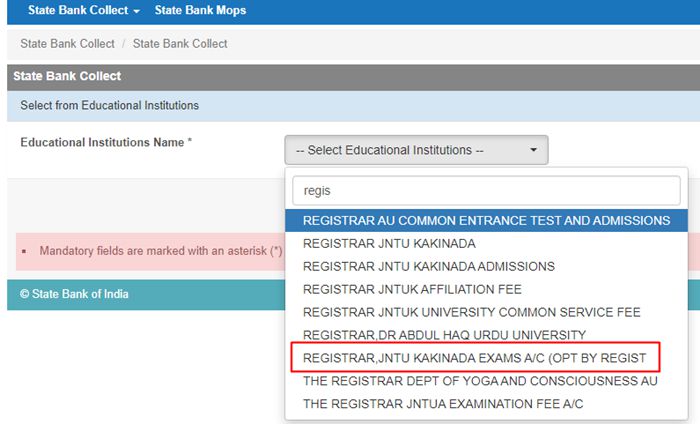700x424 pixels.
Task: Select REGISTRAR,JNTU KAKINADA EXAMS A/C option
Action: pyautogui.click(x=487, y=358)
